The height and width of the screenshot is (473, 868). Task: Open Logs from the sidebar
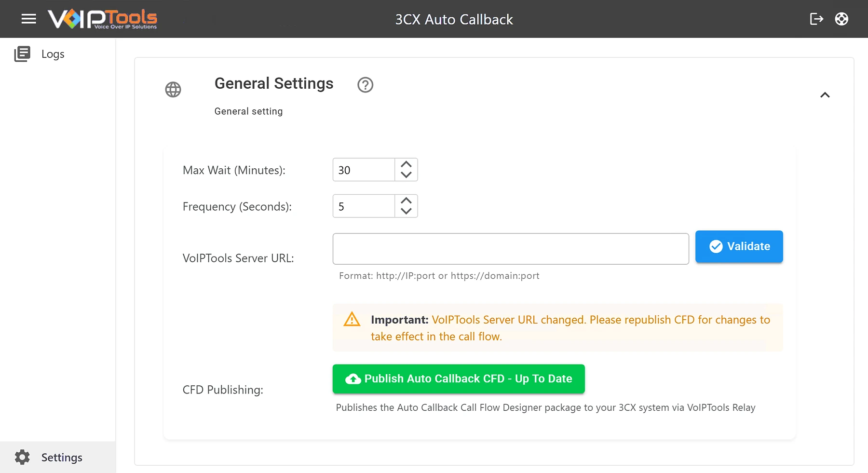pyautogui.click(x=58, y=54)
